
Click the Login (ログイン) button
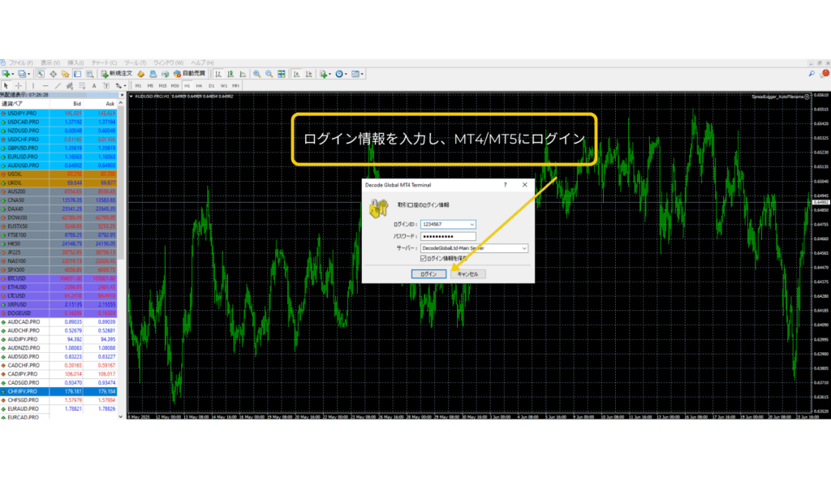click(428, 274)
